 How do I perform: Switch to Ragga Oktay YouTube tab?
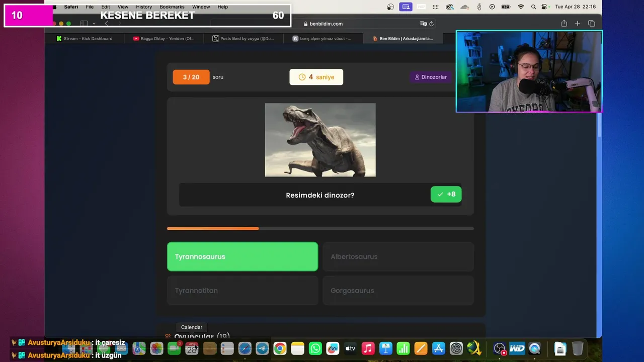[x=164, y=38]
